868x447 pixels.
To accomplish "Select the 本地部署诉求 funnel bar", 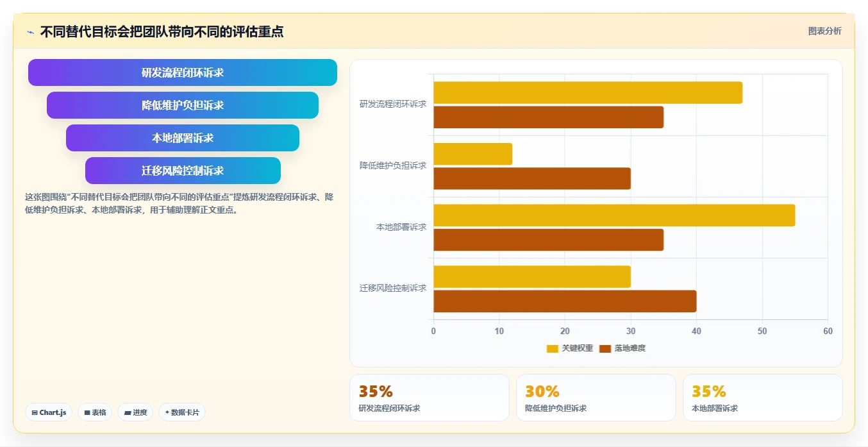I will (x=183, y=138).
